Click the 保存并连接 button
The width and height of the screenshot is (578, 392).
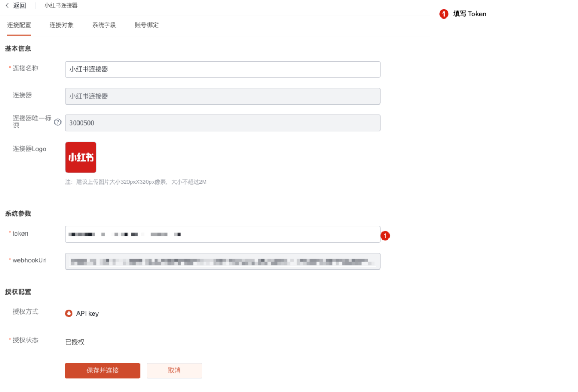pyautogui.click(x=102, y=371)
